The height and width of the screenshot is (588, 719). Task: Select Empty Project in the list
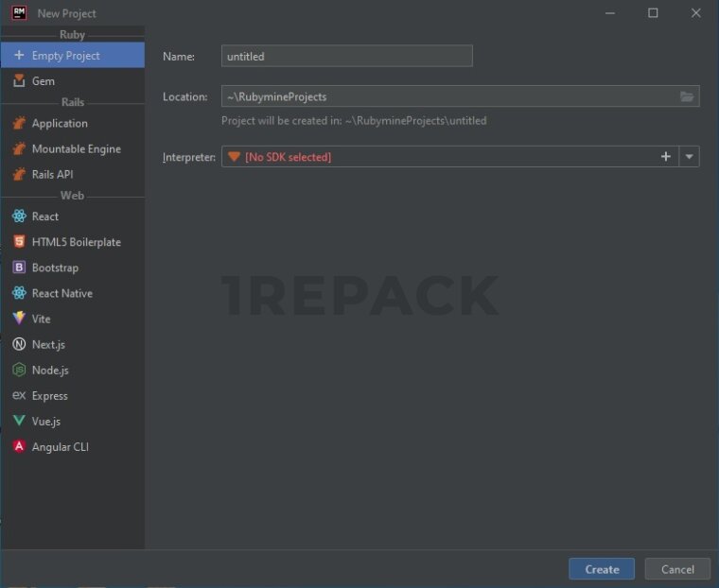[x=65, y=56]
